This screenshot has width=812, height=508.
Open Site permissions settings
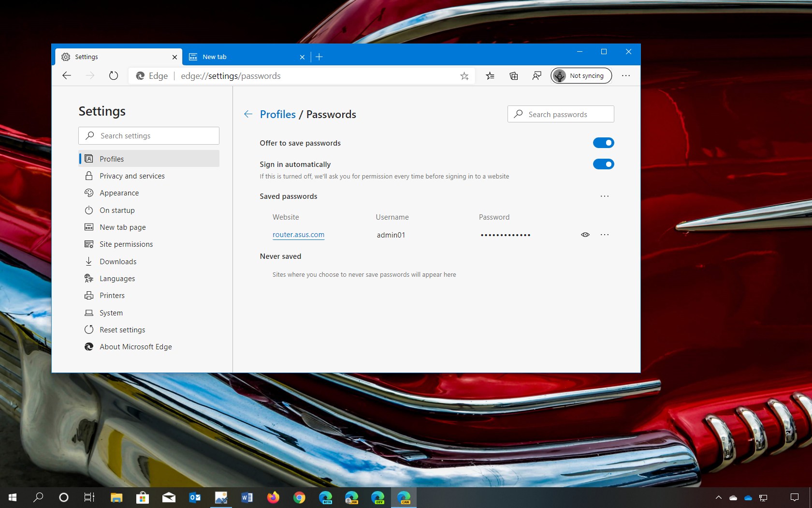point(149,244)
